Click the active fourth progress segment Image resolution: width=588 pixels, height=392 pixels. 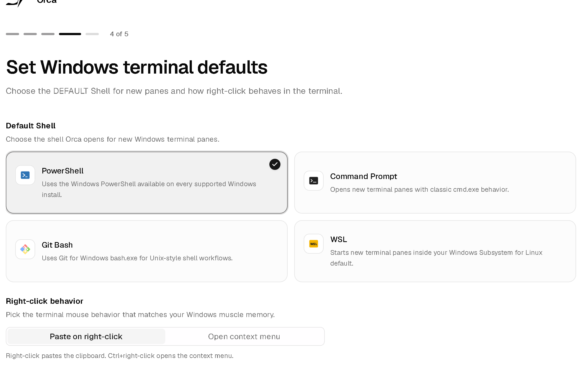70,34
